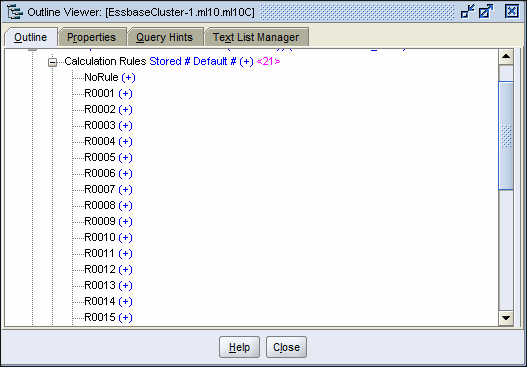The width and height of the screenshot is (527, 367).
Task: Select the Calculation Rules dimension row
Action: [172, 62]
